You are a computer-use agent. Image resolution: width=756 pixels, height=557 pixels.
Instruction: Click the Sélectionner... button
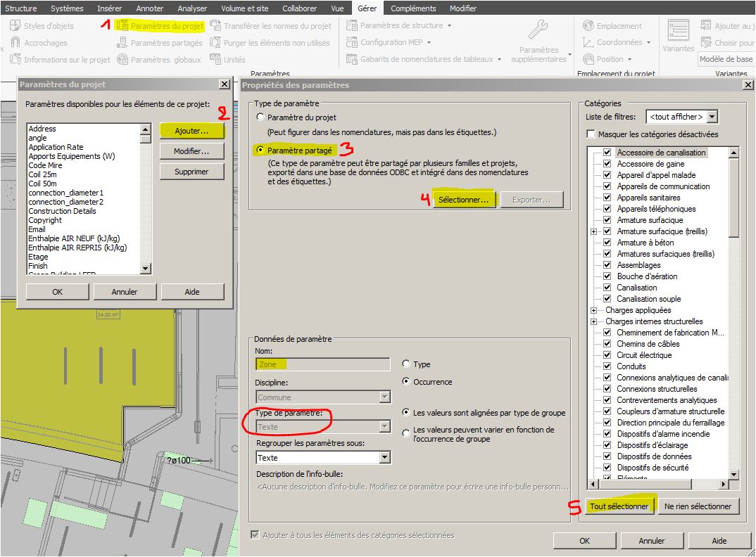pyautogui.click(x=463, y=200)
